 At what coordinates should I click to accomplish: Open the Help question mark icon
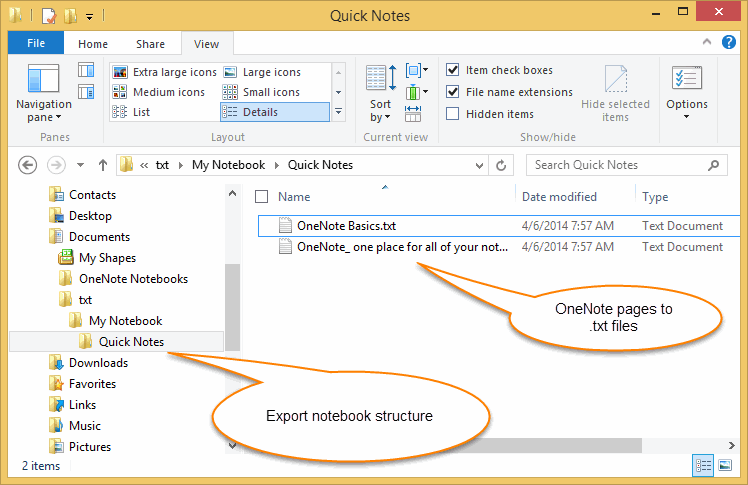tap(728, 42)
